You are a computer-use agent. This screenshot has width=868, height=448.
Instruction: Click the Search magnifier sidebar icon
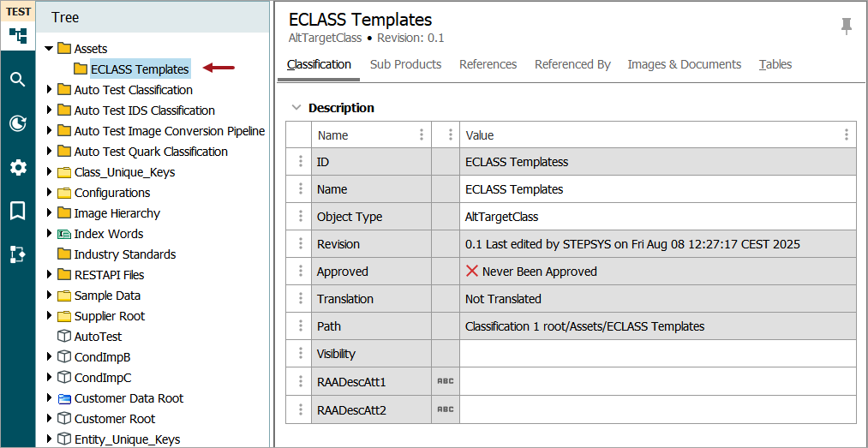18,80
